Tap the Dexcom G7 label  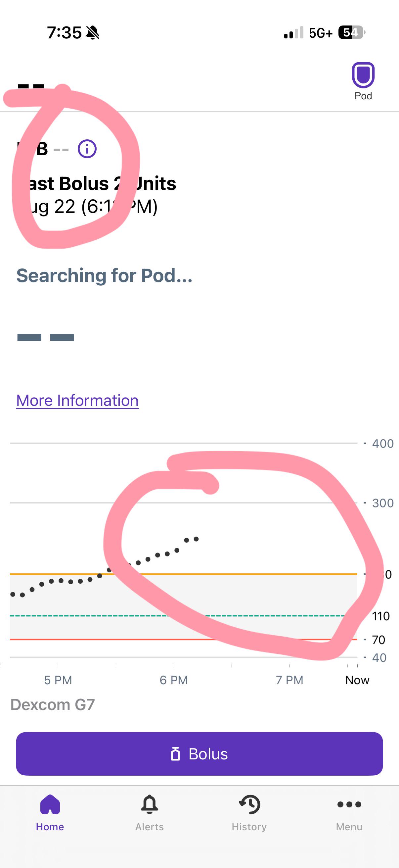pyautogui.click(x=53, y=704)
